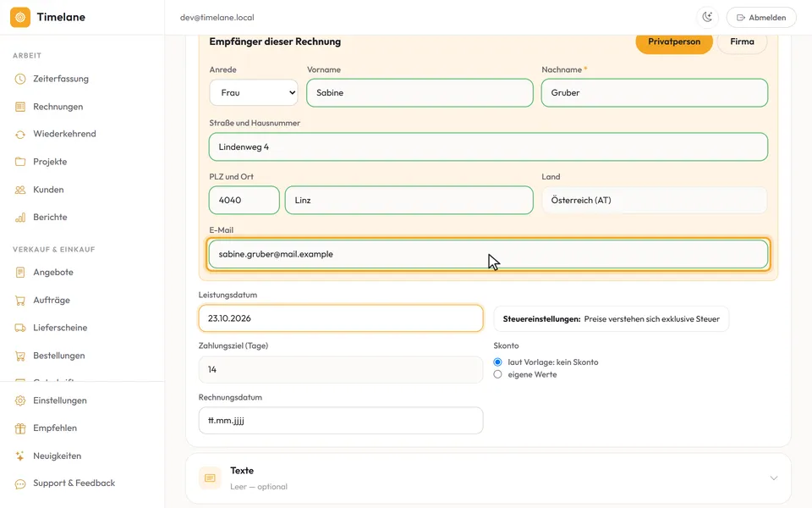Open Rechnungen from the sidebar menu
Viewport: 812px width, 508px height.
(x=58, y=107)
